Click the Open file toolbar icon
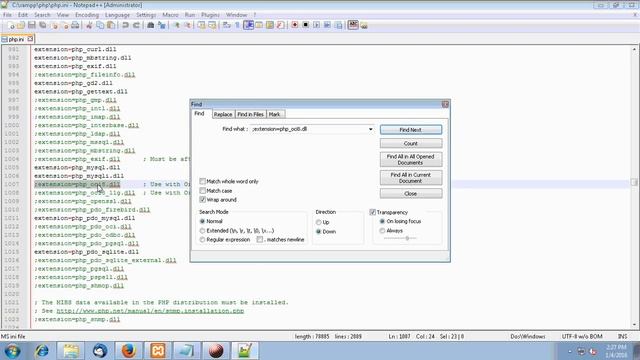The height and width of the screenshot is (360, 640). (21, 25)
